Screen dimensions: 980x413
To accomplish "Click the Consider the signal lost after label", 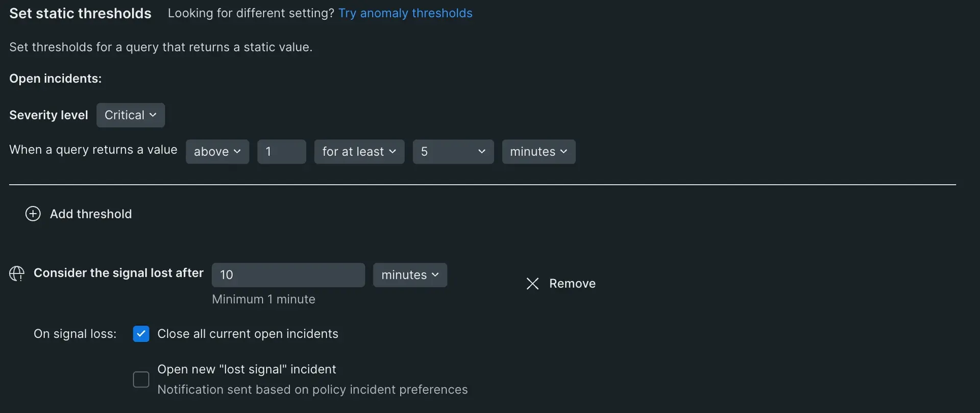I will [x=118, y=273].
